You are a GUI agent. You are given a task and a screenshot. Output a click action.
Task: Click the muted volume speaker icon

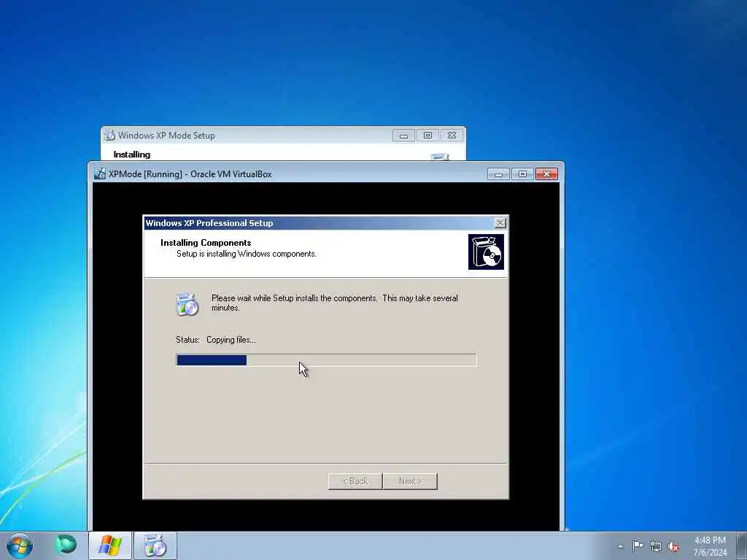tap(673, 547)
